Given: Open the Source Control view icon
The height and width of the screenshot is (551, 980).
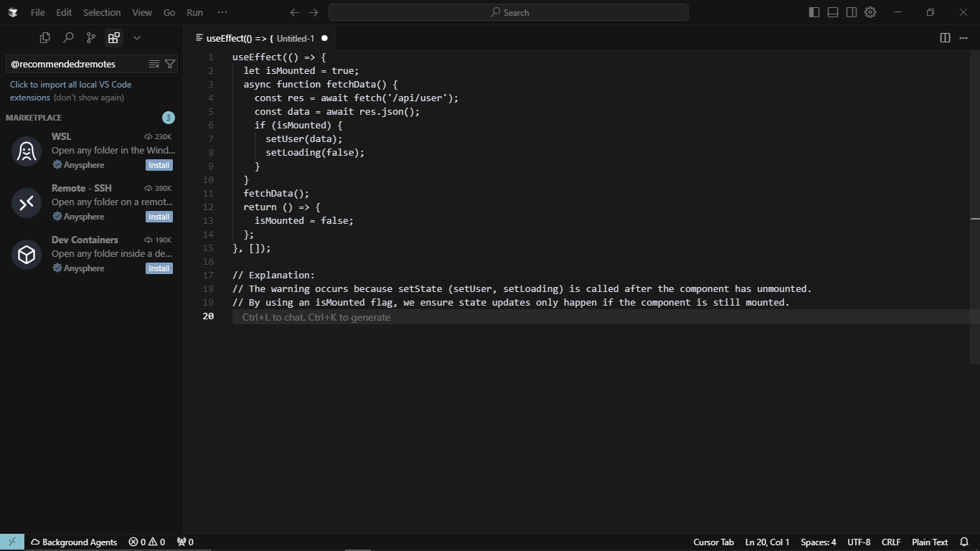Looking at the screenshot, I should coord(91,38).
